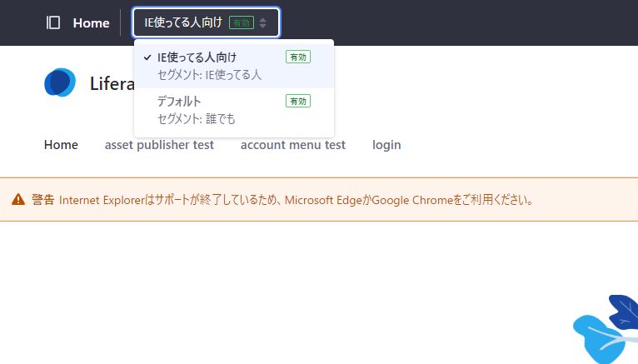Select the デフォルト experience option

coord(234,110)
